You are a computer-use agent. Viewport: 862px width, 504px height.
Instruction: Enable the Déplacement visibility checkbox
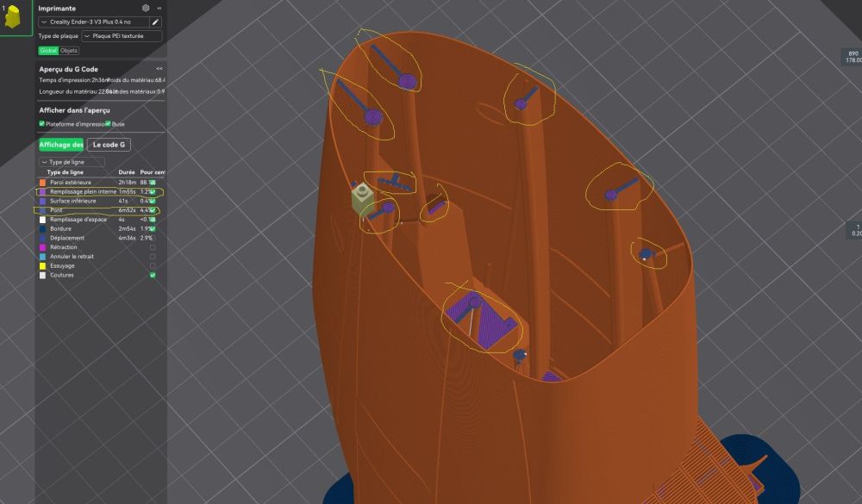click(153, 238)
